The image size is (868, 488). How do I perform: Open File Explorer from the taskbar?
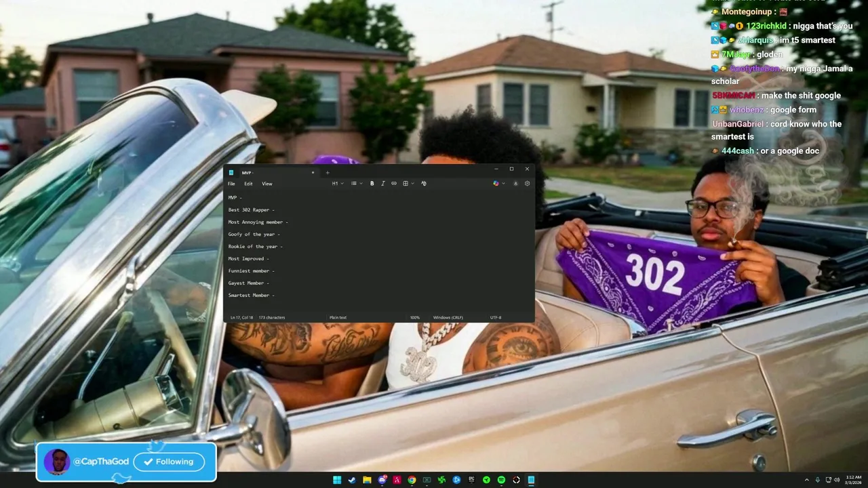pos(367,480)
